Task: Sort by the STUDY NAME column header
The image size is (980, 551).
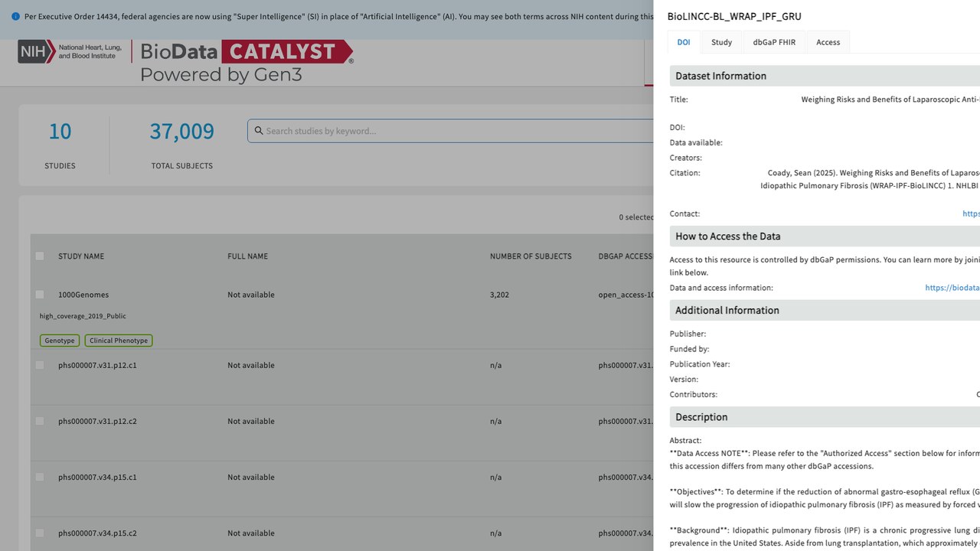Action: [x=81, y=256]
